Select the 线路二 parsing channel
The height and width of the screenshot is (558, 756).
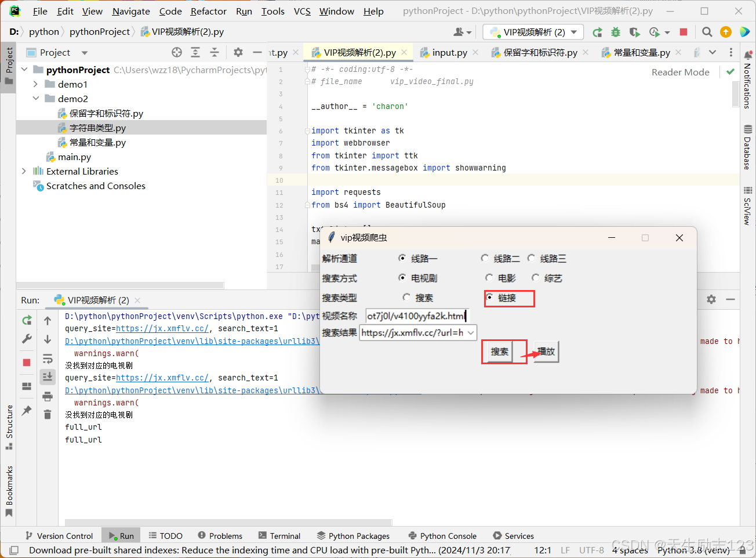click(485, 258)
